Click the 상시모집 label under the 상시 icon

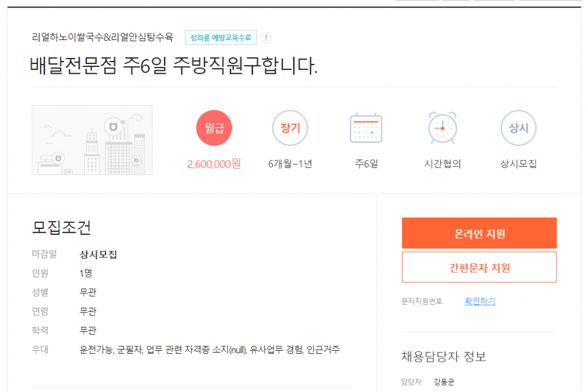pos(518,164)
